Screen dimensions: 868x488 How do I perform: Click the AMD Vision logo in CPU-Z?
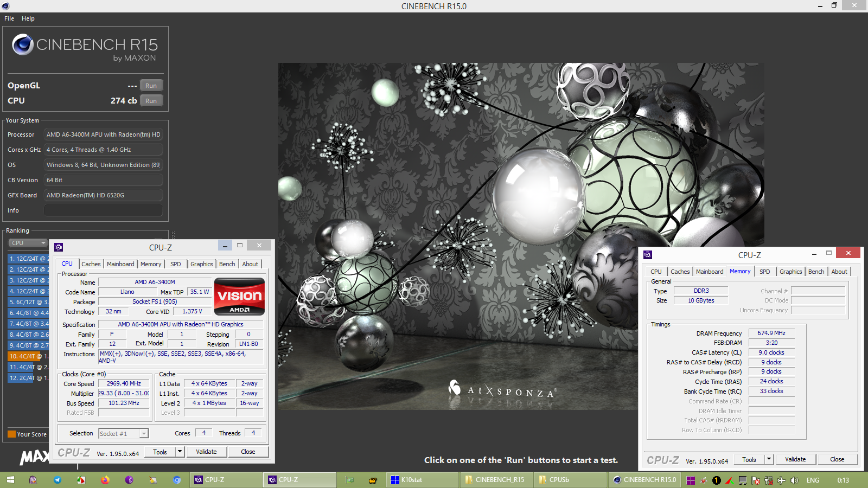(239, 297)
